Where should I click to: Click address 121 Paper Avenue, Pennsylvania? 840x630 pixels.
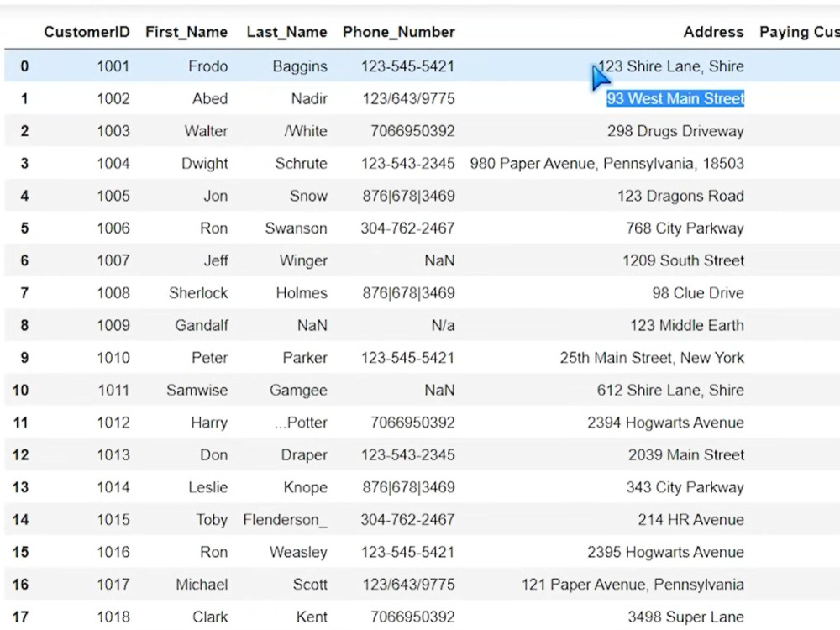pos(633,585)
